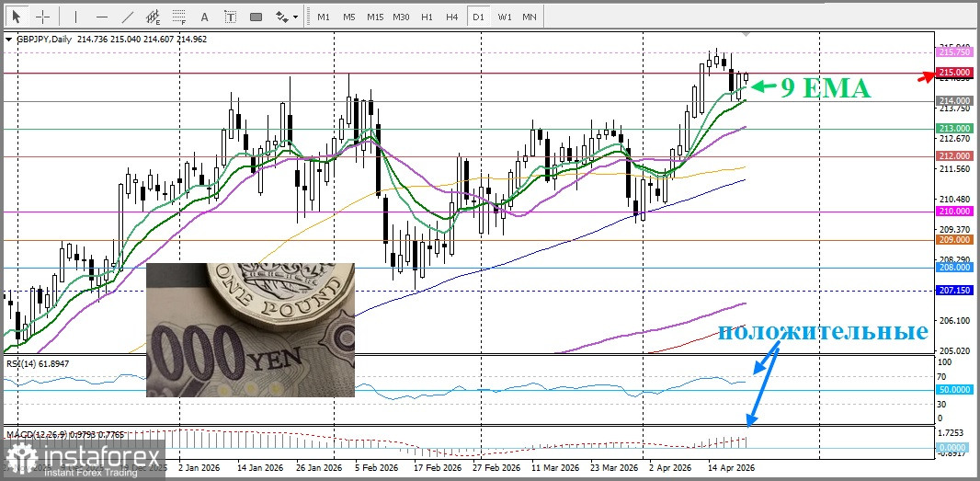Viewport: 980px width, 481px height.
Task: Select the cursor arrow tool
Action: [16, 17]
